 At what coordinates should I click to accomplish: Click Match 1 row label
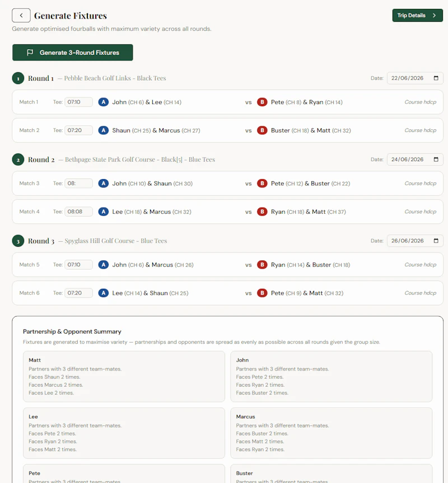[x=29, y=102]
